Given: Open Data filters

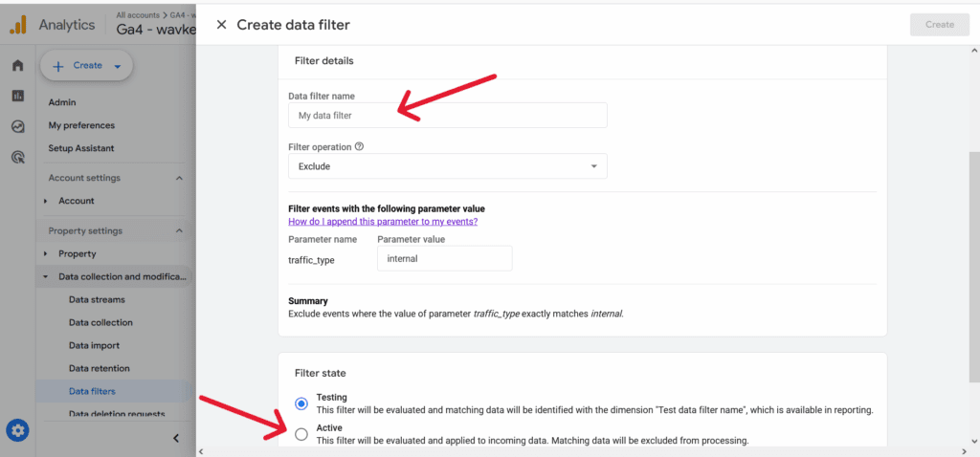Looking at the screenshot, I should click(x=92, y=392).
